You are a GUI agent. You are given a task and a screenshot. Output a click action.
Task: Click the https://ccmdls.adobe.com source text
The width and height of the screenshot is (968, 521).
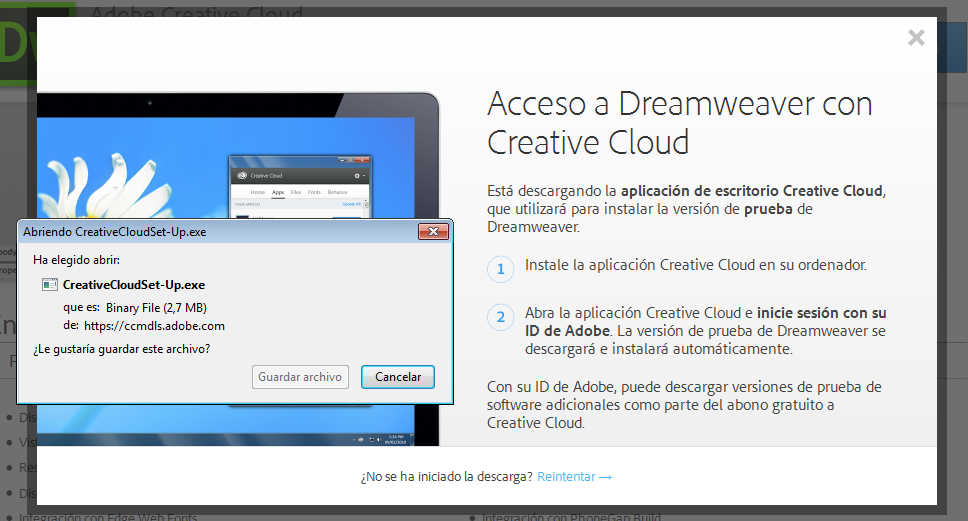click(154, 326)
